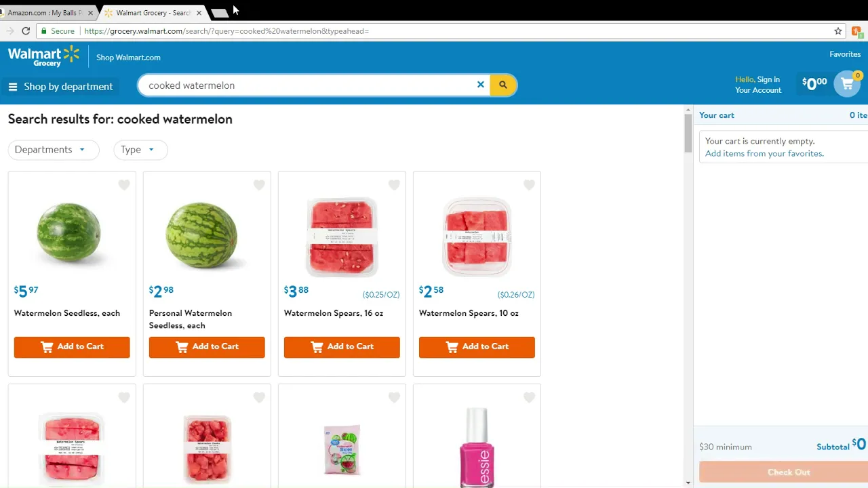Click the yellow search magnifier button
The height and width of the screenshot is (488, 868).
(502, 85)
